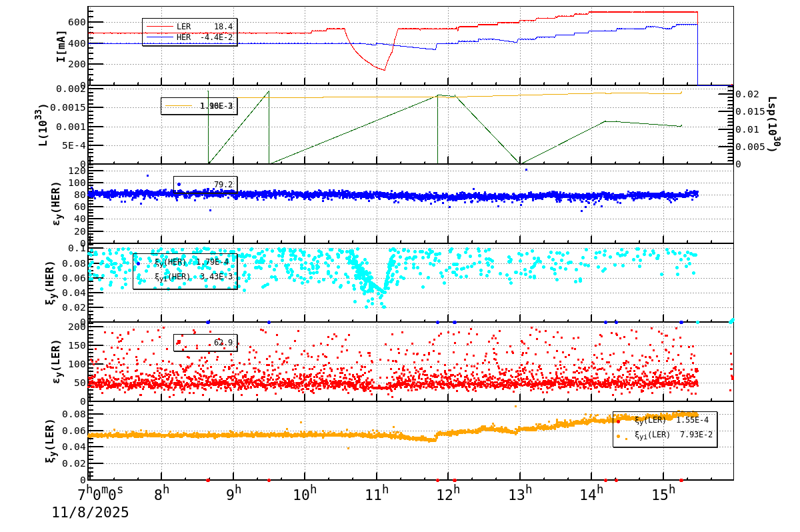Click the orange luminosity line symbol in legend
Image resolution: width=800 pixels, height=532 pixels.
click(179, 105)
